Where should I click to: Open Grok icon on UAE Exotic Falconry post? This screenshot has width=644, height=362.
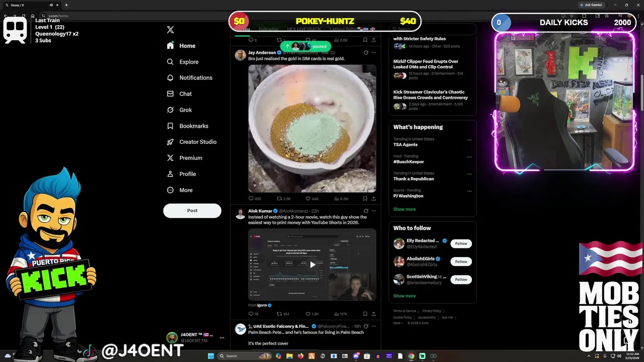(366, 326)
